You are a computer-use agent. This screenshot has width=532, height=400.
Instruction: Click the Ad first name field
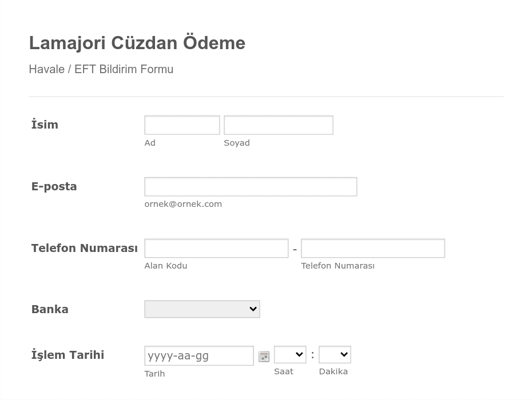coord(182,125)
